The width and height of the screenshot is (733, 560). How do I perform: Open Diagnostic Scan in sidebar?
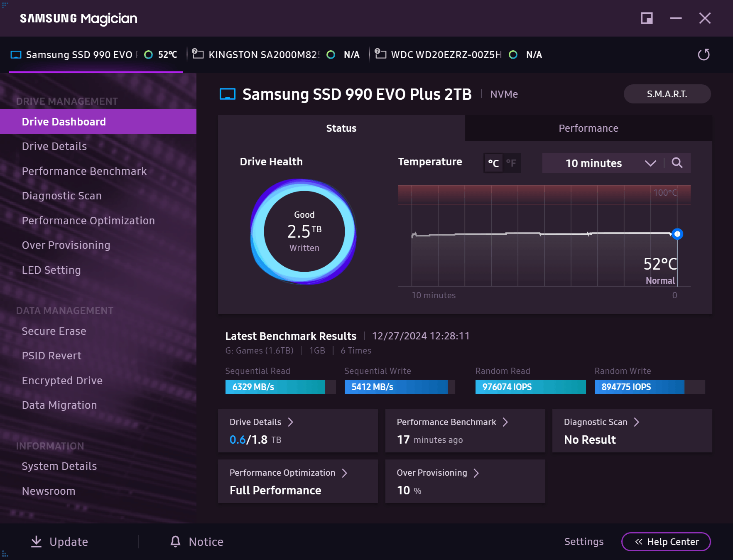(x=98, y=196)
